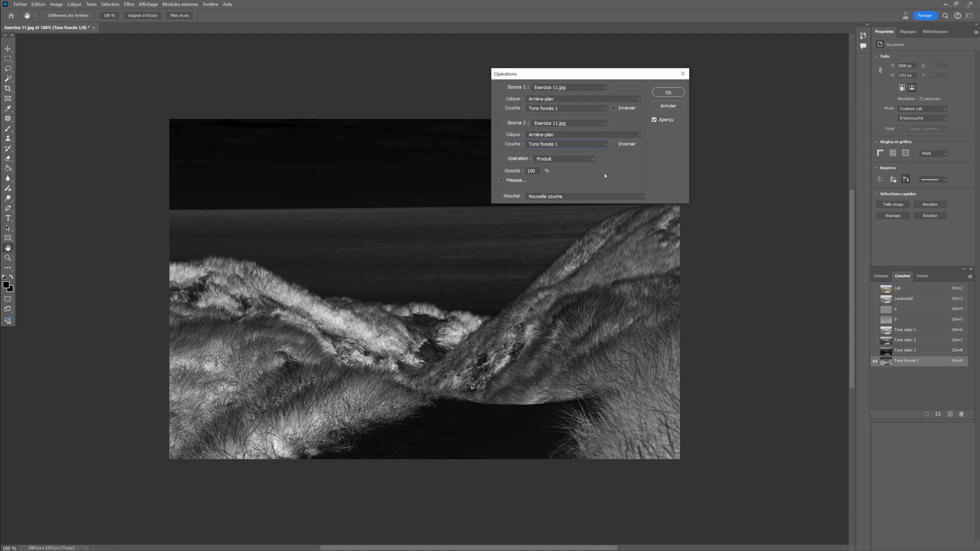Click Annuler in Opérations dialog

668,106
